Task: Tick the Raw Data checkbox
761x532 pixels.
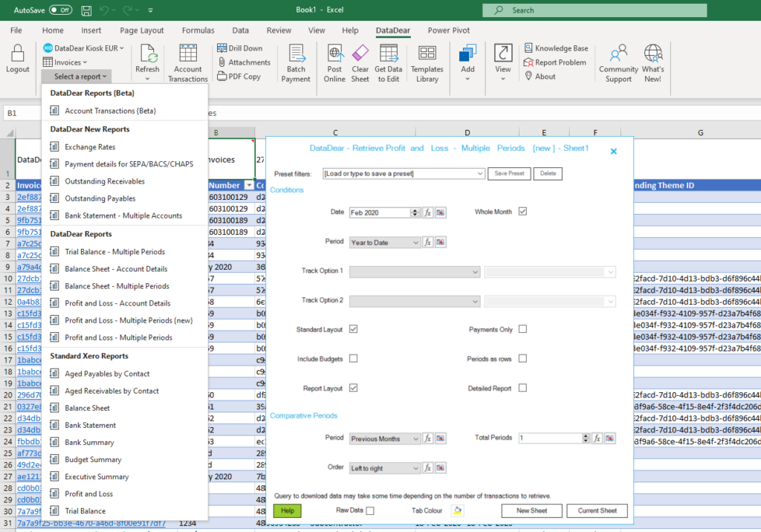Action: point(370,510)
